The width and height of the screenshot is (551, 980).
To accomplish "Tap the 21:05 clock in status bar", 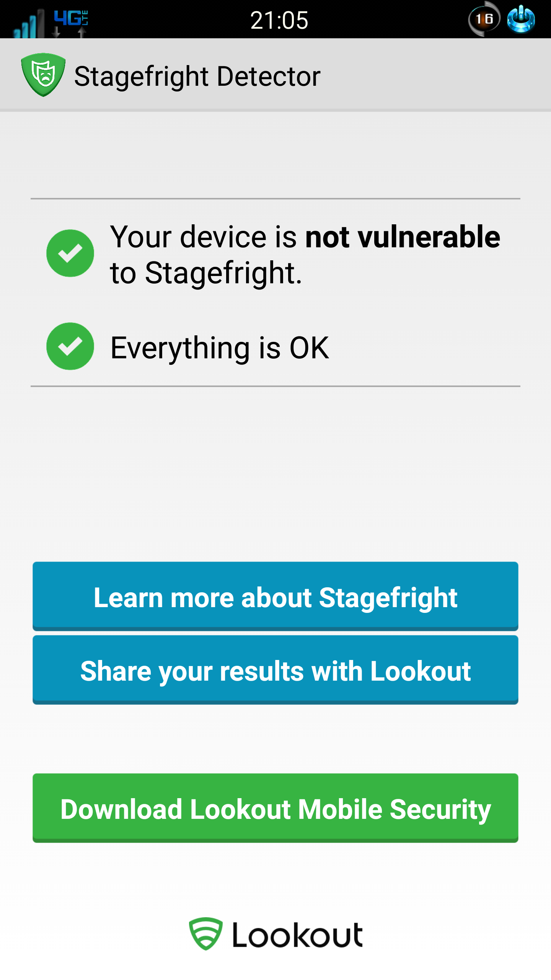I will point(279,20).
